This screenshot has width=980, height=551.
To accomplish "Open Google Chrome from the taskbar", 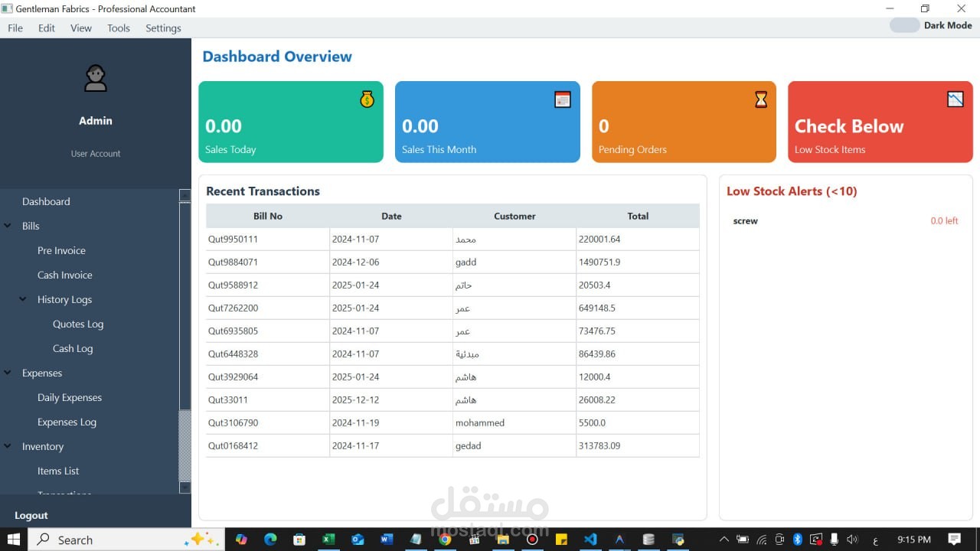I will pos(445,540).
